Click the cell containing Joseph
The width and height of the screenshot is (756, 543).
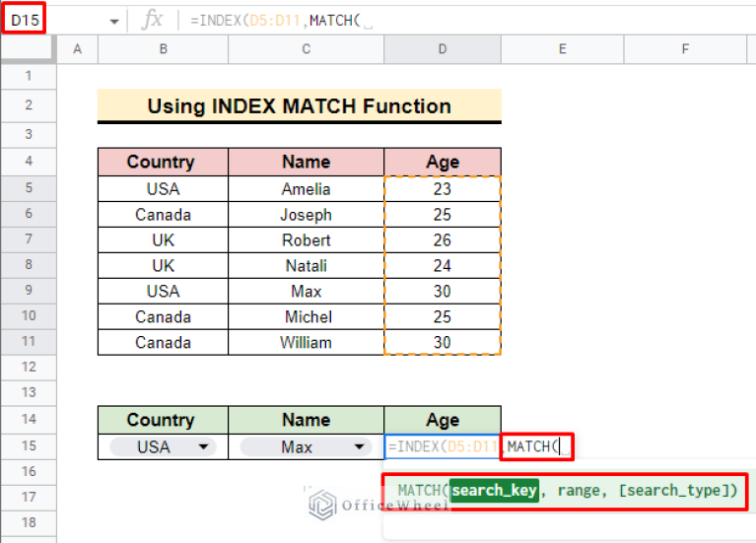307,214
